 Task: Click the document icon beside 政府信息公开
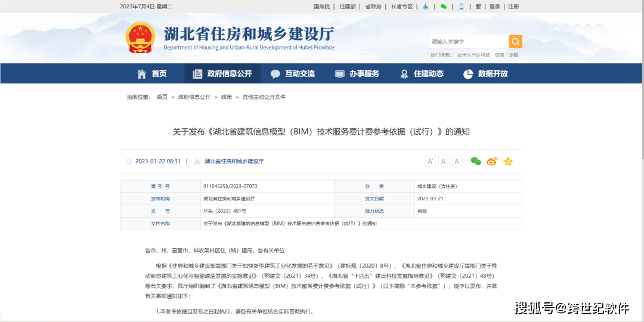coord(197,74)
